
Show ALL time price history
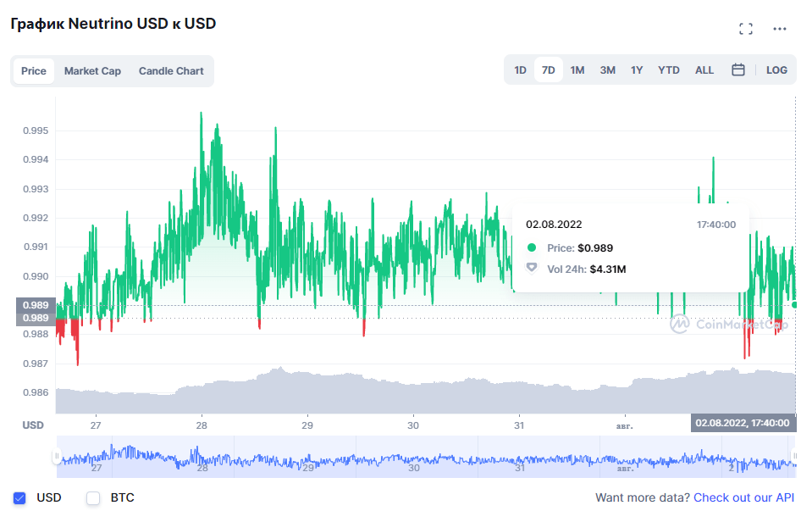pos(704,70)
